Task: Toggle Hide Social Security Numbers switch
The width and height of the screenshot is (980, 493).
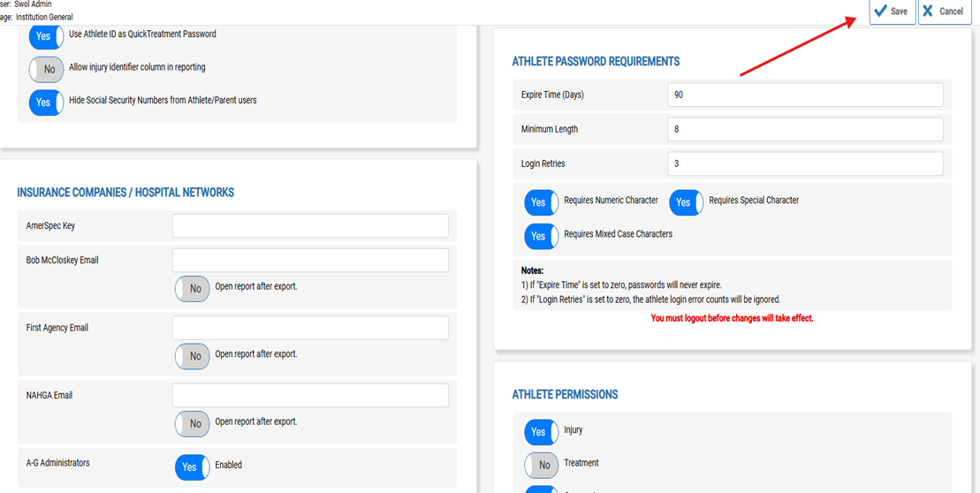Action: (x=46, y=102)
